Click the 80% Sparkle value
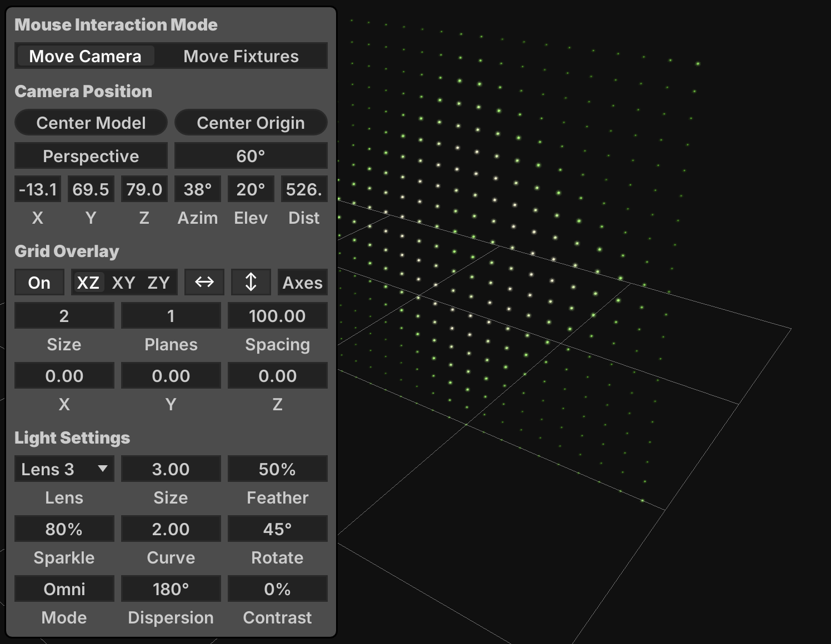831x644 pixels. pos(64,529)
